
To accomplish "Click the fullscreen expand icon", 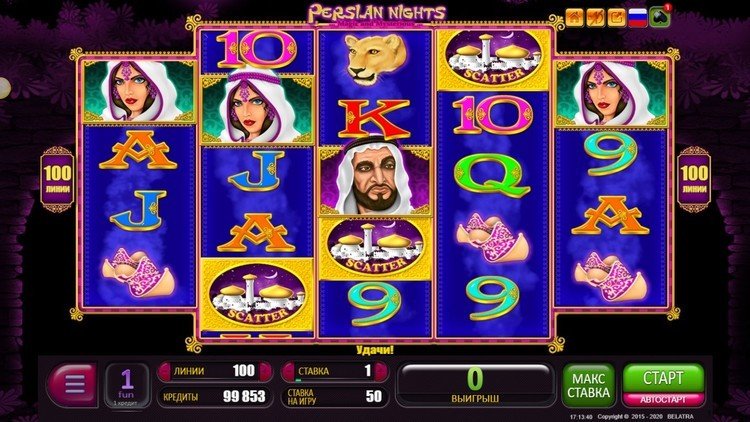I will click(617, 18).
